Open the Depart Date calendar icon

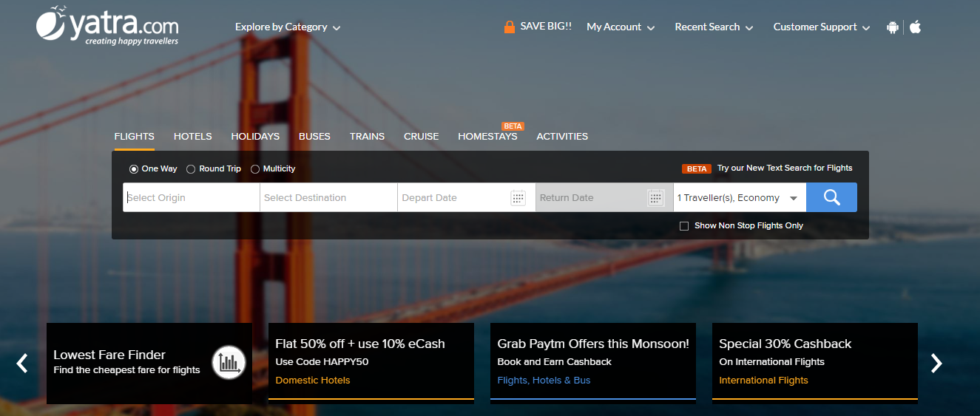tap(518, 197)
